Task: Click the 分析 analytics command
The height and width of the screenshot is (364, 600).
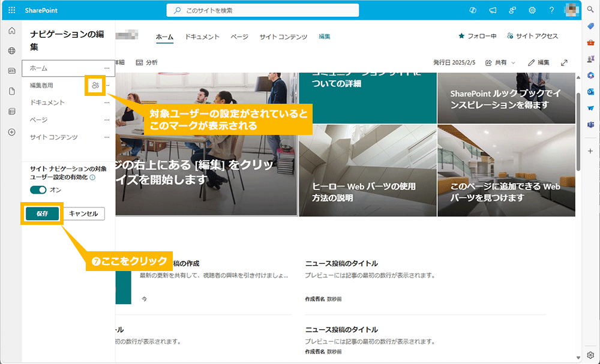Action: (x=146, y=62)
